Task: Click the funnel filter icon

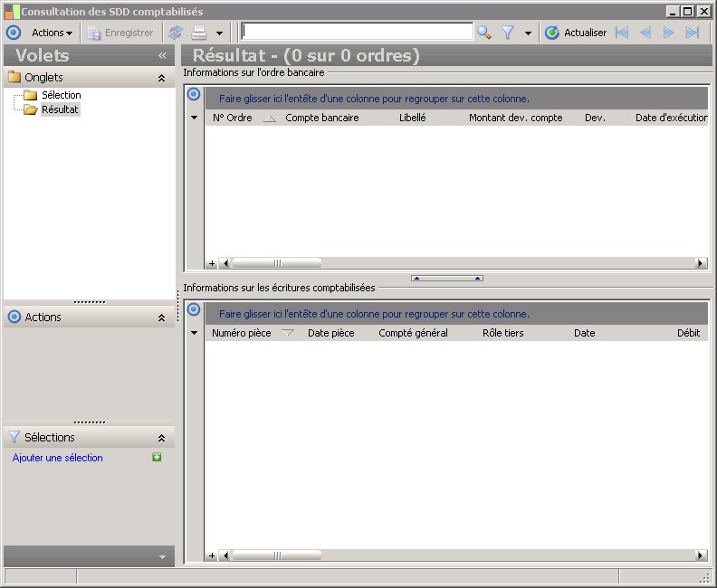Action: pyautogui.click(x=508, y=33)
